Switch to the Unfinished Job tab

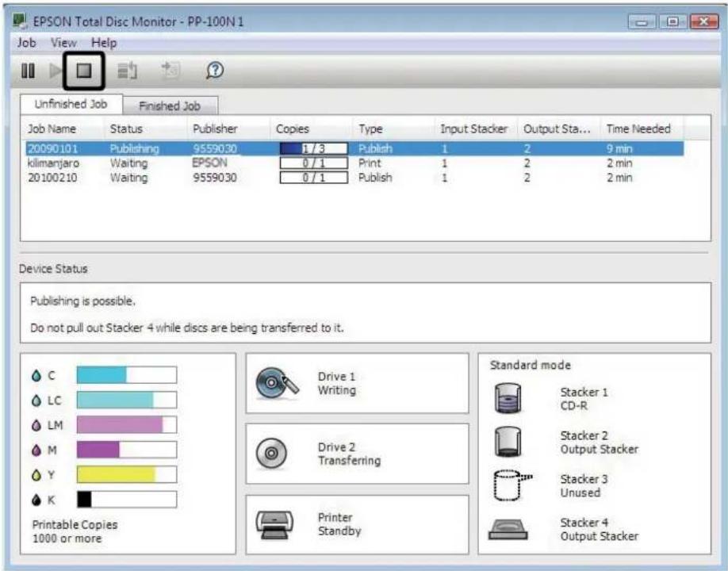71,104
